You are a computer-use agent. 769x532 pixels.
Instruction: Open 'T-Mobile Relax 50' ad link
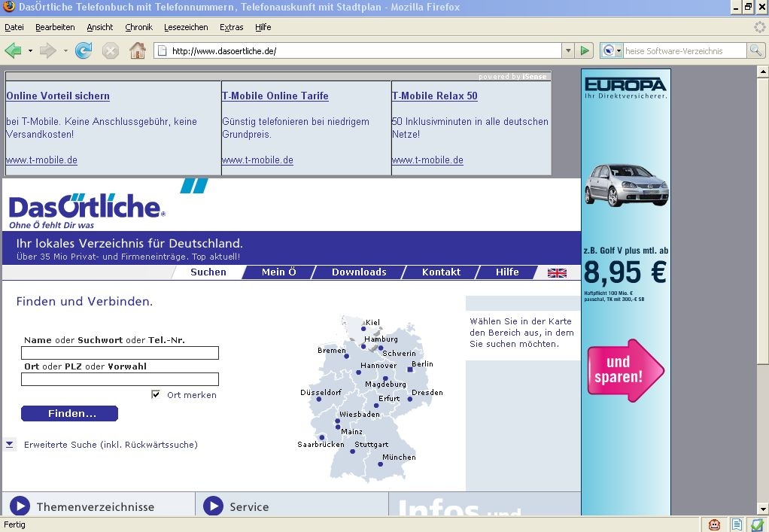(434, 96)
